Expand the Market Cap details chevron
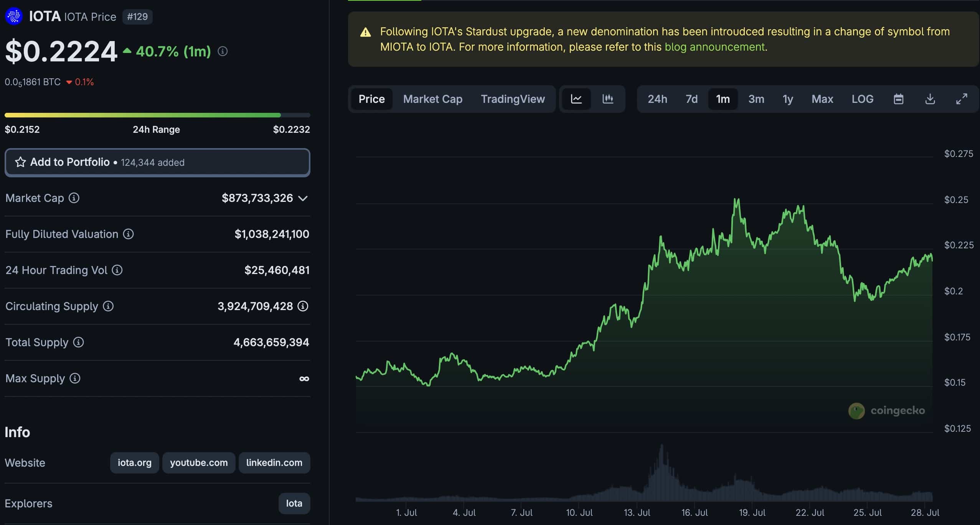 pos(303,198)
